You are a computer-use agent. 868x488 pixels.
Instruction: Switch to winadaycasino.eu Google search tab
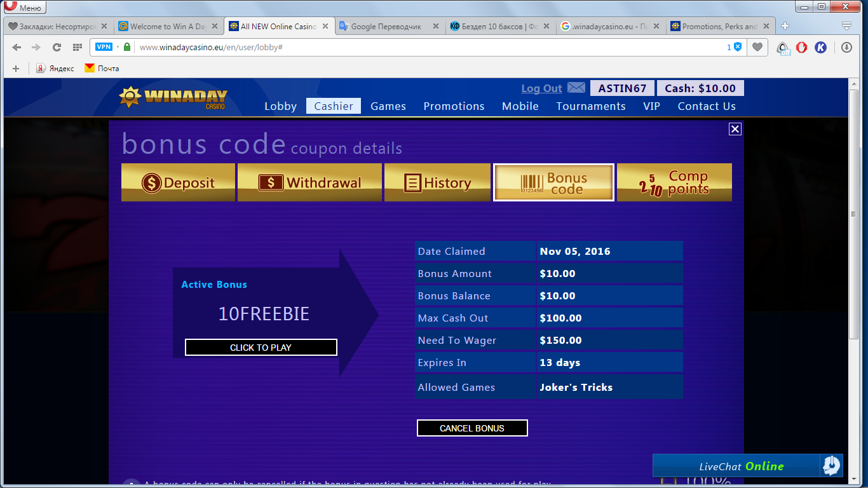610,27
